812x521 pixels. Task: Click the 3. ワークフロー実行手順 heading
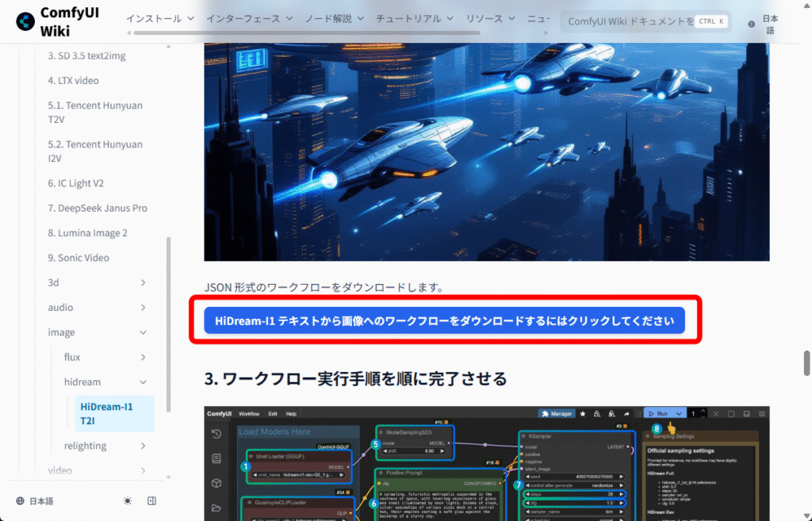[x=355, y=378]
